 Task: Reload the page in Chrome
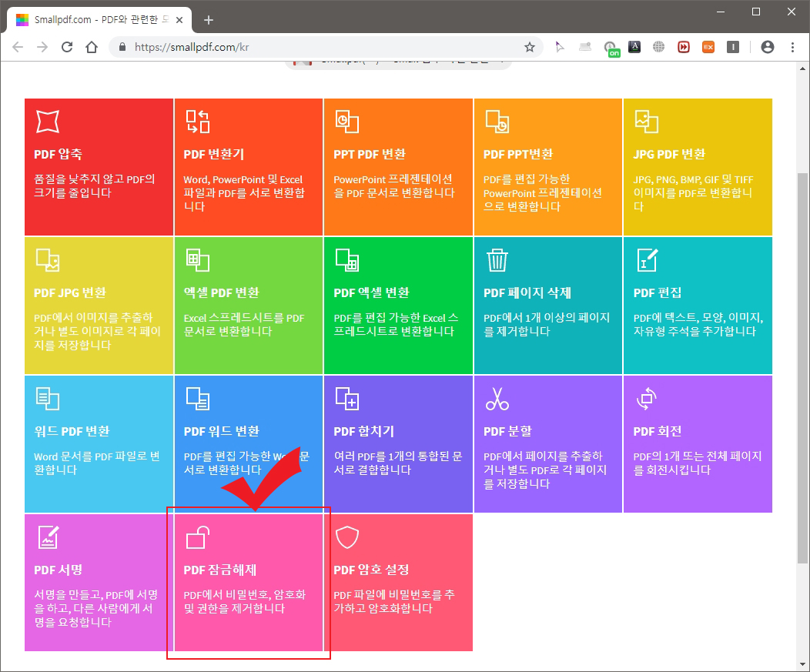pyautogui.click(x=67, y=48)
